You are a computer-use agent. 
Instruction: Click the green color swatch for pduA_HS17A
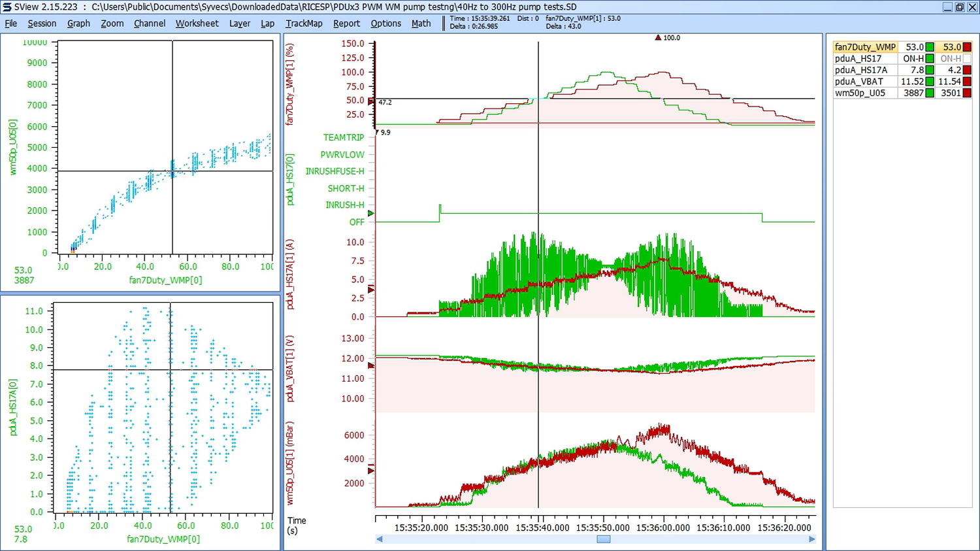[930, 70]
